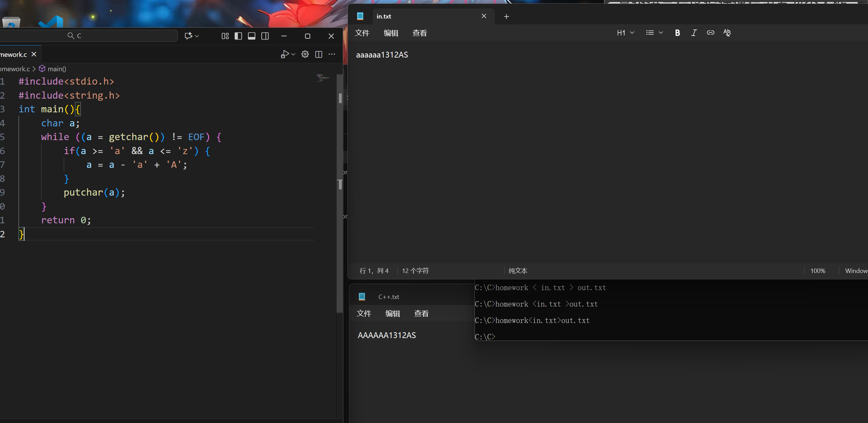This screenshot has height=423, width=868.
Task: Switch to the homework.c editor tab
Action: [14, 54]
